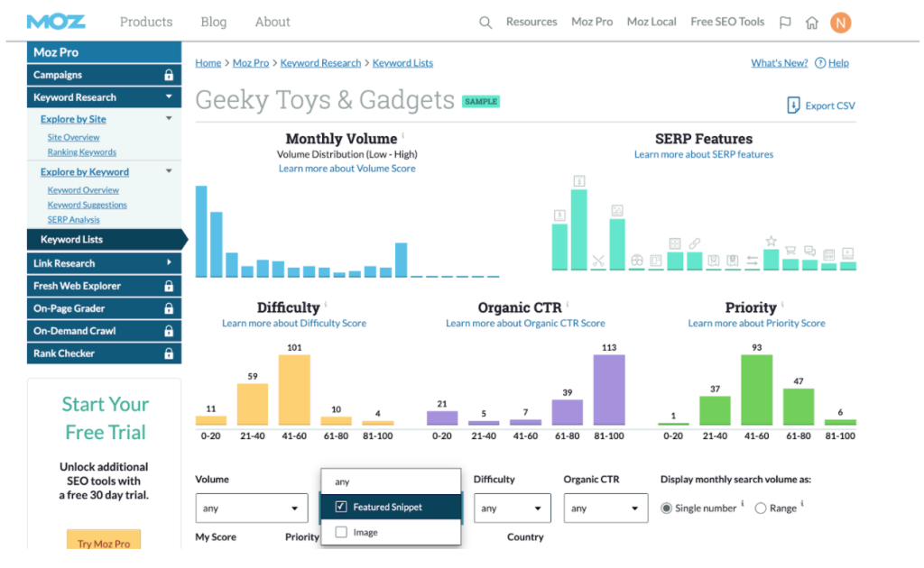Check the Image checkbox in dropdown
This screenshot has height=568, width=924.
(340, 532)
